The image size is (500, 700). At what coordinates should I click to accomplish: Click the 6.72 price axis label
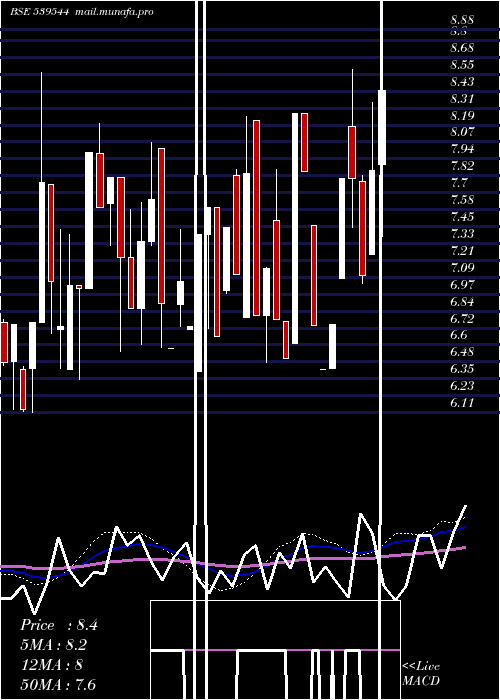462,318
